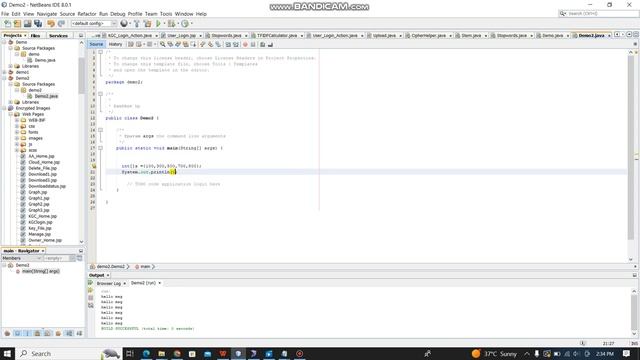Click the globe browser selection icon

tap(124, 24)
